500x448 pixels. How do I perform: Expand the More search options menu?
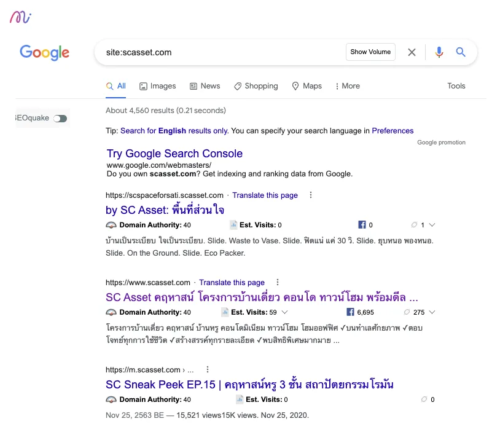tap(348, 86)
